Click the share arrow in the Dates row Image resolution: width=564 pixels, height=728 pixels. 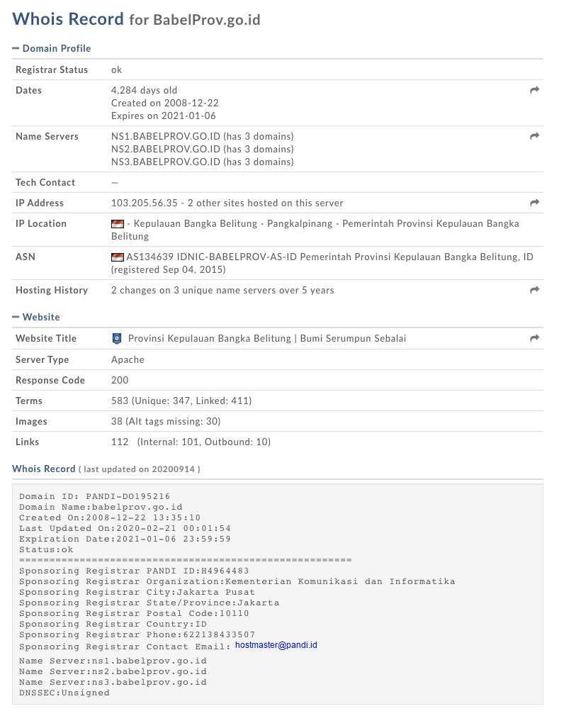pos(534,90)
